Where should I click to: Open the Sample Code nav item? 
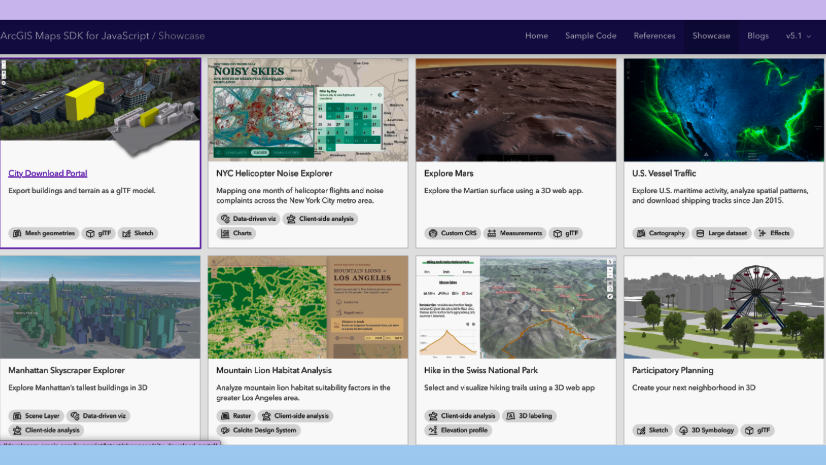pos(591,36)
